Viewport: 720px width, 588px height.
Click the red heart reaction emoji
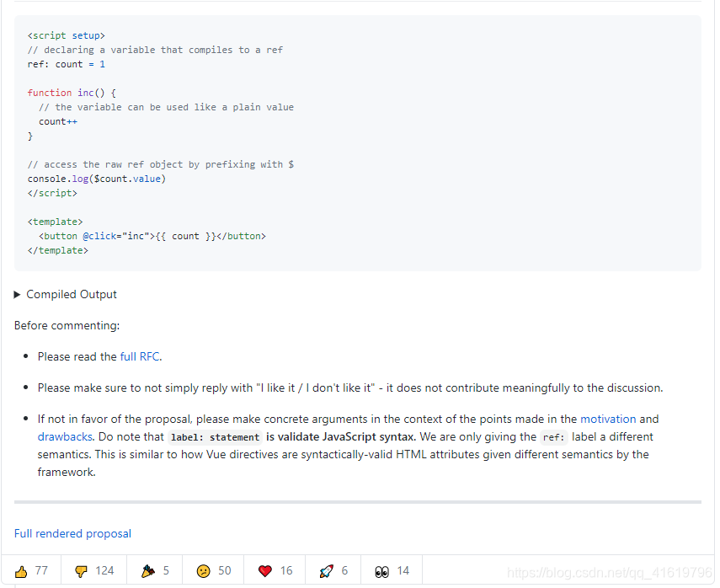265,571
